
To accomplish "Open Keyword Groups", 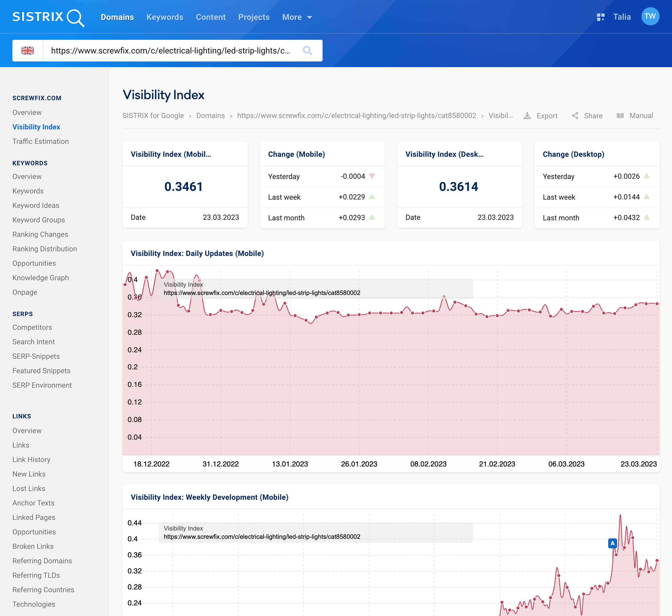I will click(x=39, y=220).
